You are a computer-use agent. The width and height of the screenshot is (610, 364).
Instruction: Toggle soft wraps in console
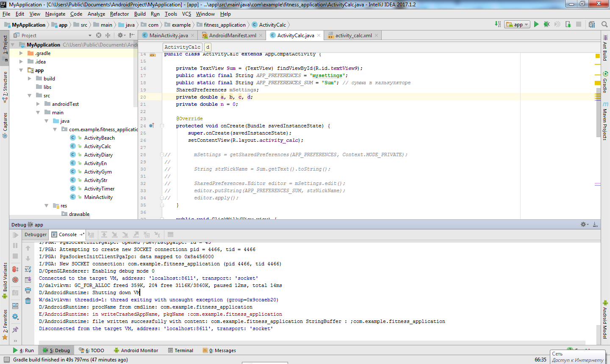tap(28, 269)
